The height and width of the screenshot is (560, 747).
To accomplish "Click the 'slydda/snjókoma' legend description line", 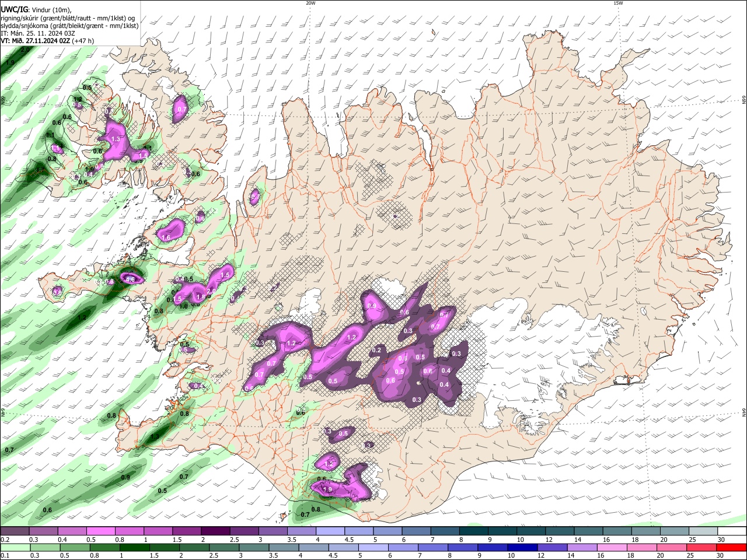I will click(69, 26).
